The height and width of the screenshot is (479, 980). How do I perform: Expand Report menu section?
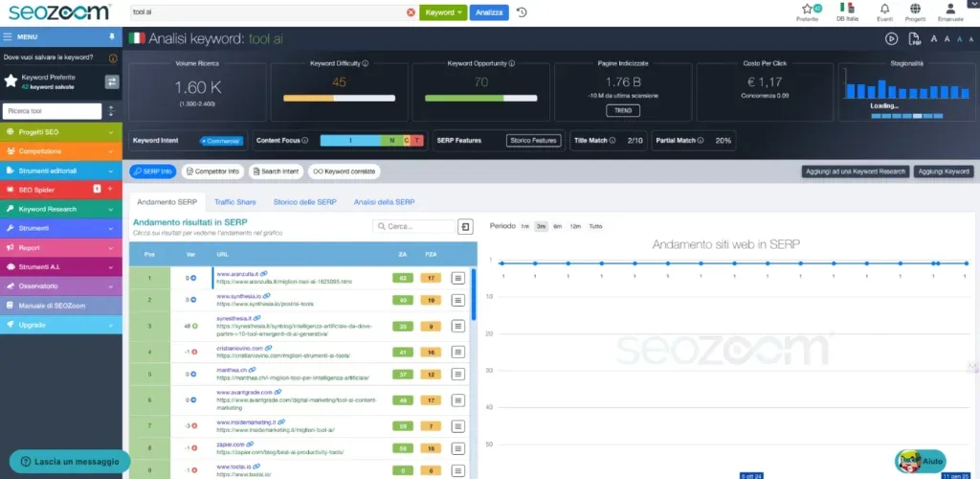pos(61,247)
